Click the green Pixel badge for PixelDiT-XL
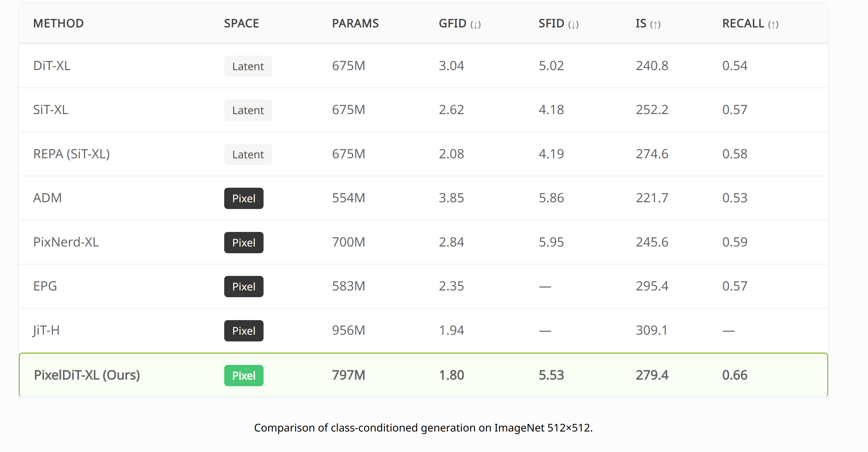 tap(244, 375)
